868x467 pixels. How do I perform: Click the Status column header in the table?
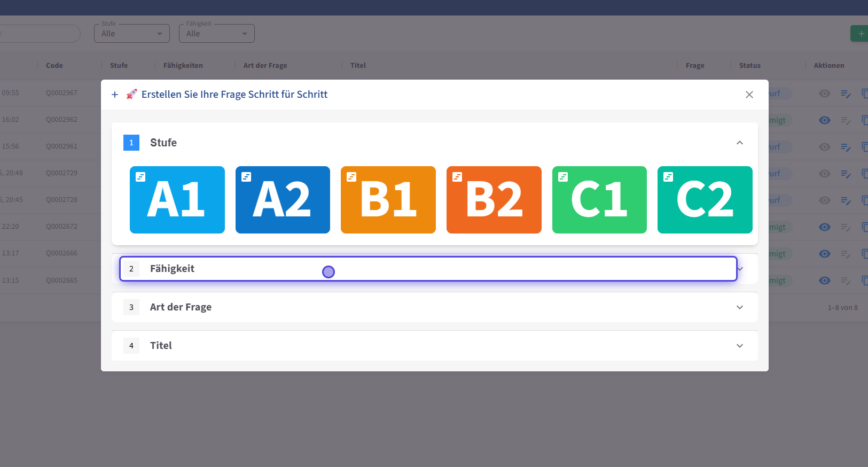pyautogui.click(x=749, y=66)
